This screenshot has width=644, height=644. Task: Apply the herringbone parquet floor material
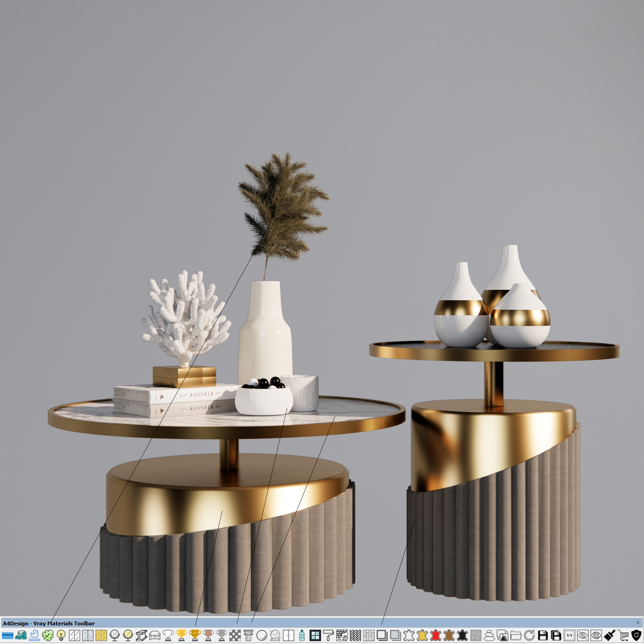[x=355, y=635]
